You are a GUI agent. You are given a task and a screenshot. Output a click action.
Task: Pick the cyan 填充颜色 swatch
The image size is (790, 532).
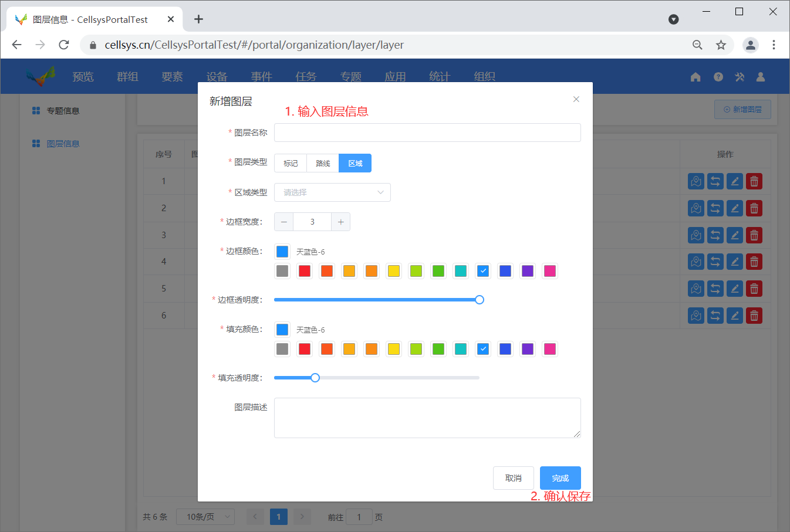point(461,349)
